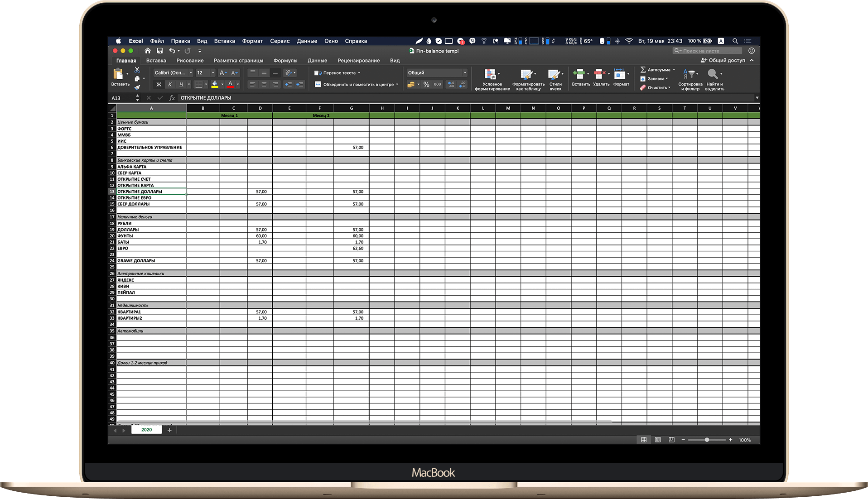Viewport: 868px width, 499px height.
Task: Switch to Page Break Preview in status bar
Action: click(671, 440)
